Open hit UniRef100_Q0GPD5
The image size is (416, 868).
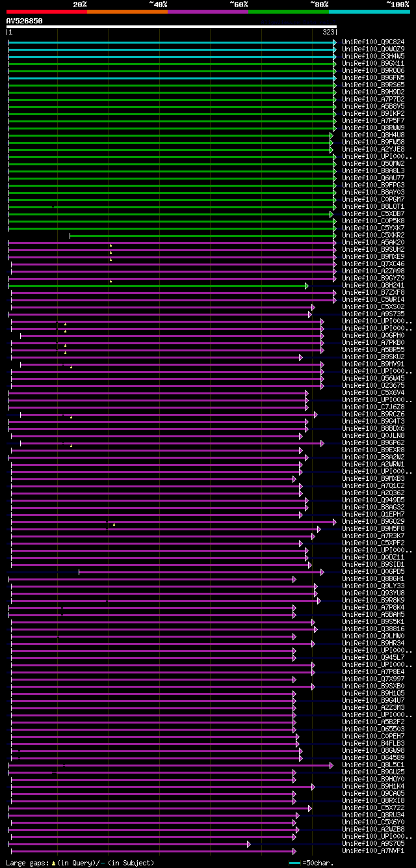[x=373, y=571]
